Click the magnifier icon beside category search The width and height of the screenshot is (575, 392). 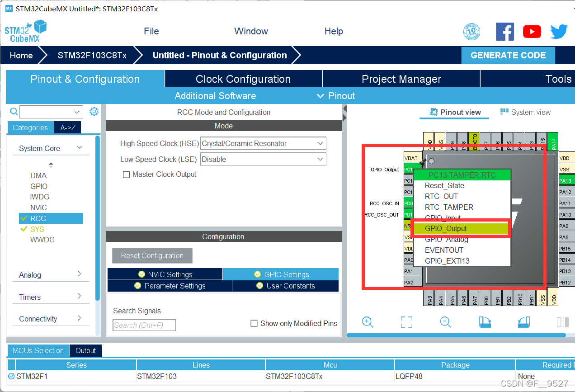(x=14, y=112)
